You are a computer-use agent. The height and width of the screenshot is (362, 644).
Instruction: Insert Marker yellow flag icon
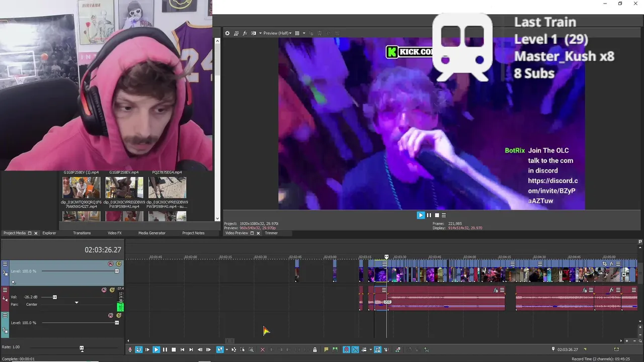point(326,350)
